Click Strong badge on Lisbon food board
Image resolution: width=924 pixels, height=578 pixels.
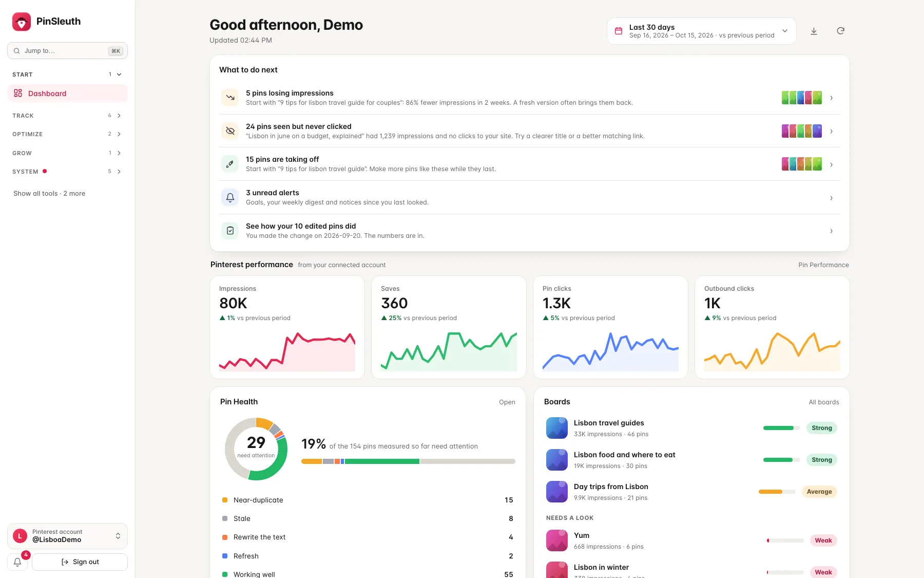pos(822,460)
